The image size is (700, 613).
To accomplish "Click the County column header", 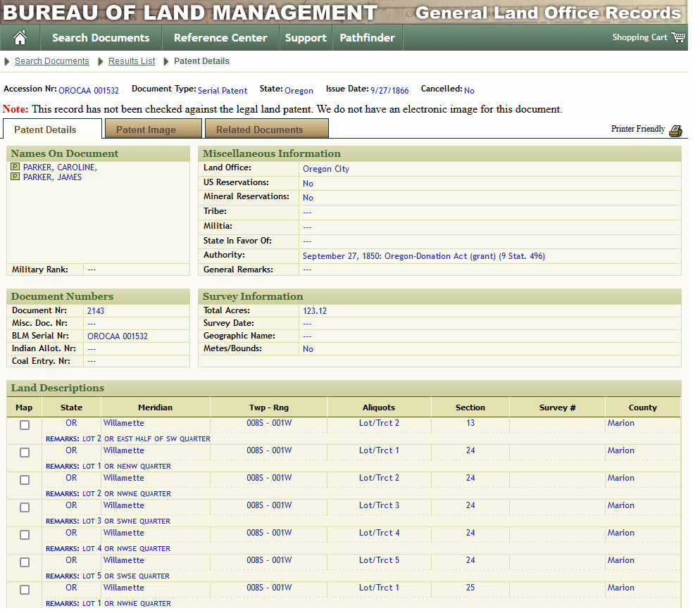I will (x=642, y=407).
